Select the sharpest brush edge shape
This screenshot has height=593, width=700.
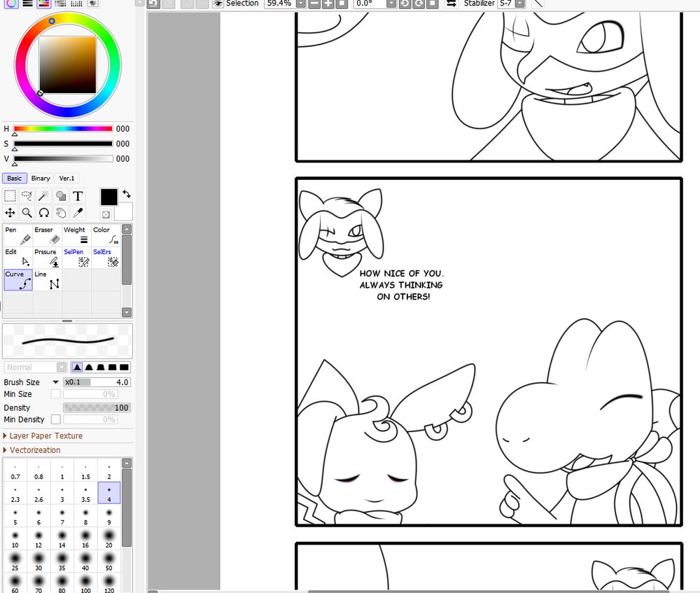77,368
